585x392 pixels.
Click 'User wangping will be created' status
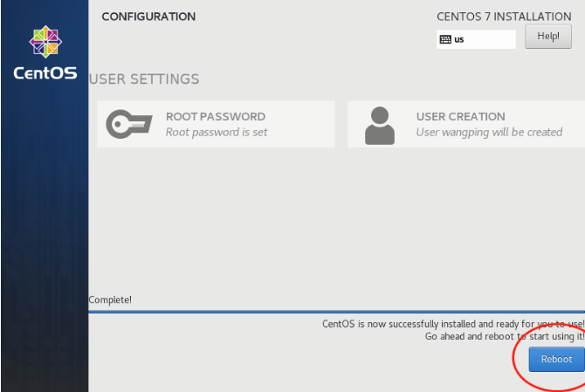(489, 133)
